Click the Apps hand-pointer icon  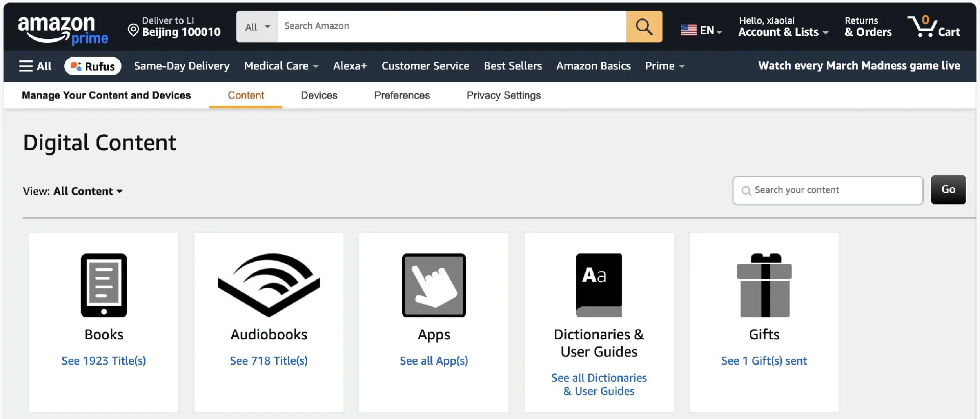[x=434, y=285]
